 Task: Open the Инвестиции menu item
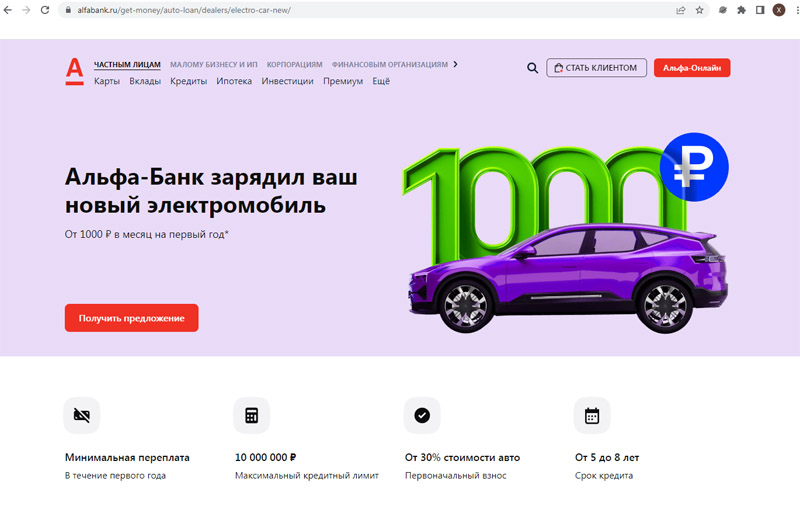point(288,81)
